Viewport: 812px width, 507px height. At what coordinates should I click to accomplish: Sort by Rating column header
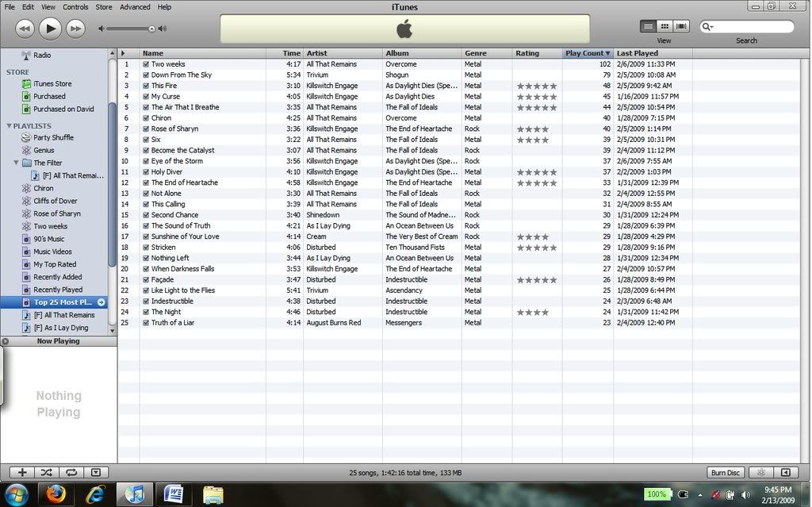pos(538,53)
